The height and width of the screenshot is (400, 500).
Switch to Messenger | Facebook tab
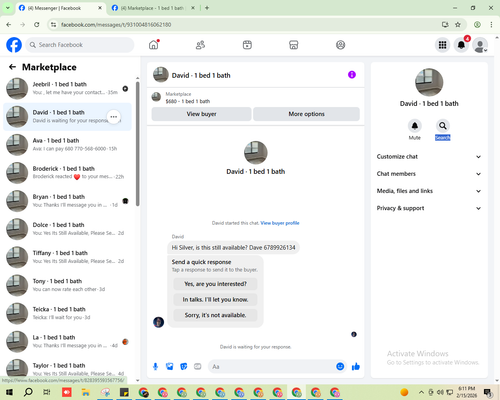pyautogui.click(x=60, y=8)
